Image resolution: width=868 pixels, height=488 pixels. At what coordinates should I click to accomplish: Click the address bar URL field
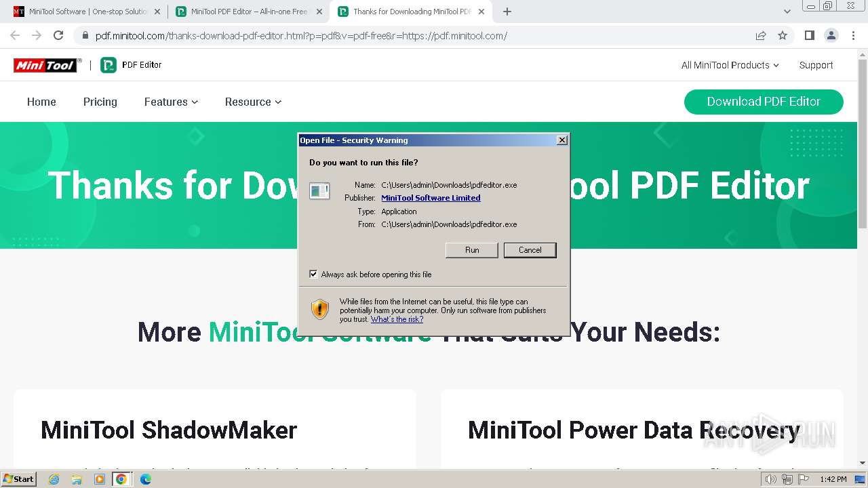coord(420,36)
